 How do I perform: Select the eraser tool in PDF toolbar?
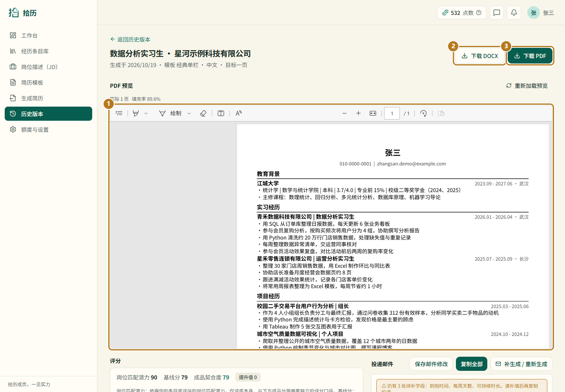click(203, 113)
